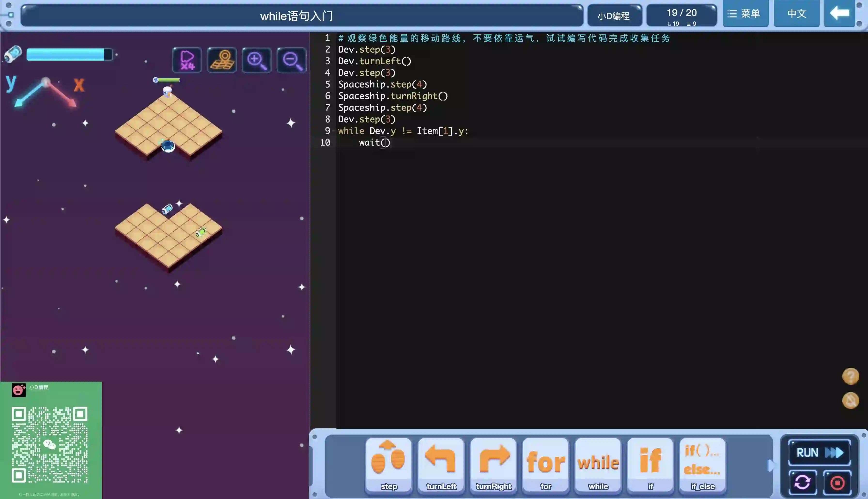Reset the level with refresh icon

coord(802,483)
